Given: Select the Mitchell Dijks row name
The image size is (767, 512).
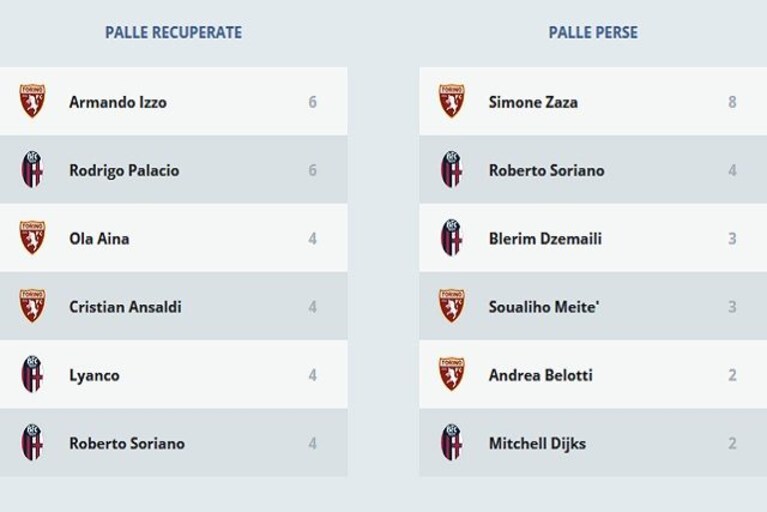Looking at the screenshot, I should (x=538, y=444).
